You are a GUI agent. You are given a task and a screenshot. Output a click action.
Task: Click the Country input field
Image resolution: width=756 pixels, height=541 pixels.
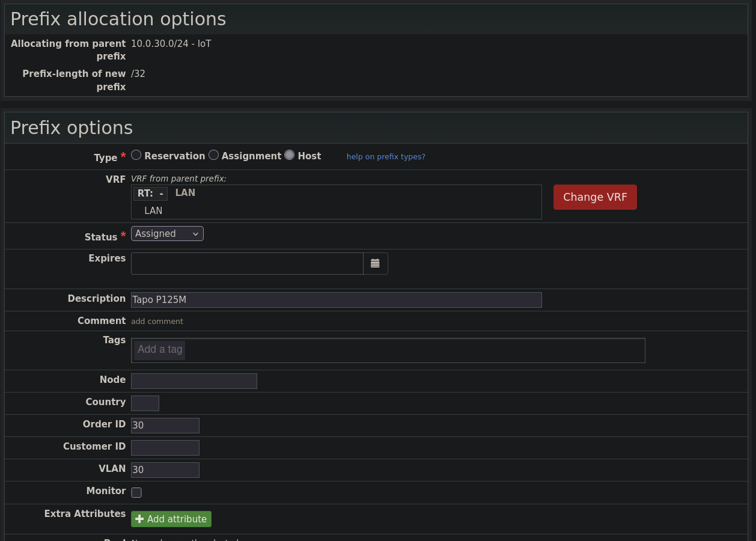pyautogui.click(x=145, y=403)
